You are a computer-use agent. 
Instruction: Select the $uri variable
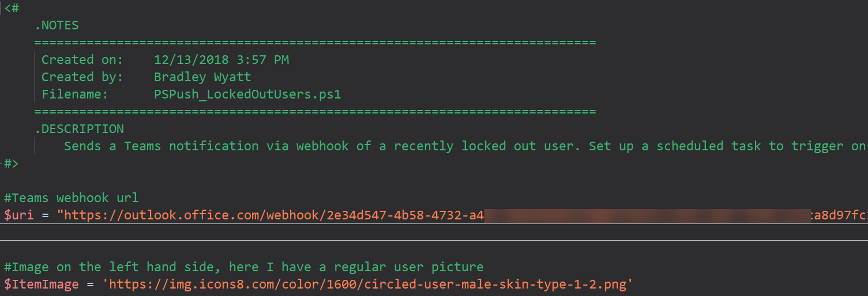pos(19,215)
